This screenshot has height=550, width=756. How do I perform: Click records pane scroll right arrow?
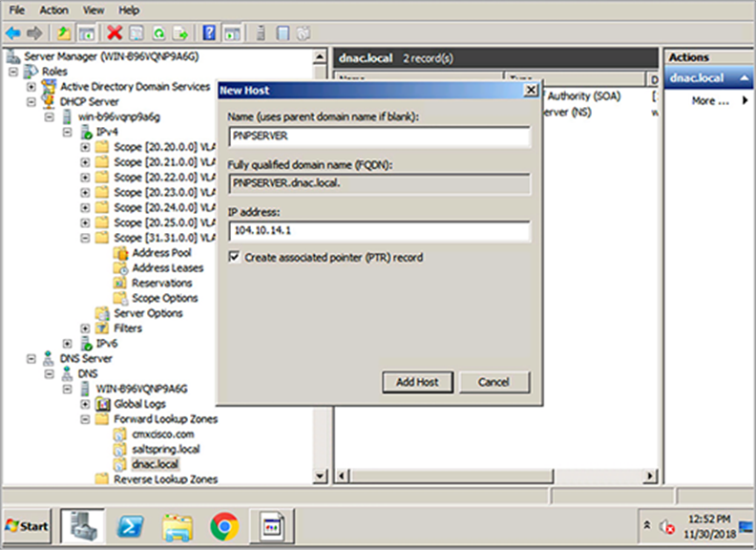pyautogui.click(x=650, y=476)
